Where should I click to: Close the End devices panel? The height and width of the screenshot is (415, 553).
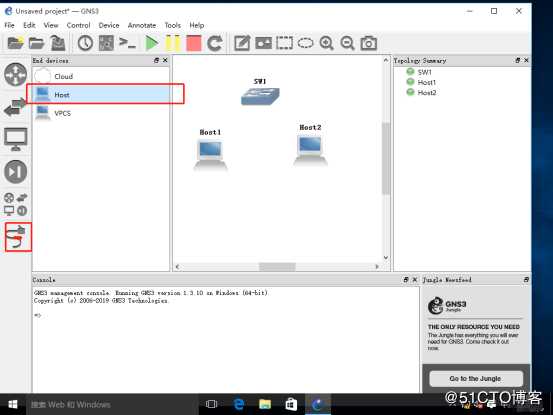click(165, 60)
